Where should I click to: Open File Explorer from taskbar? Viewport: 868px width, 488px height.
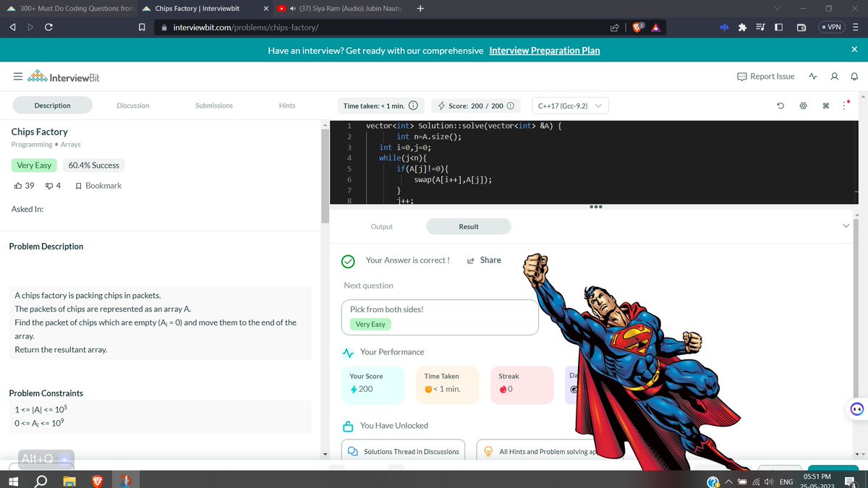tap(69, 480)
